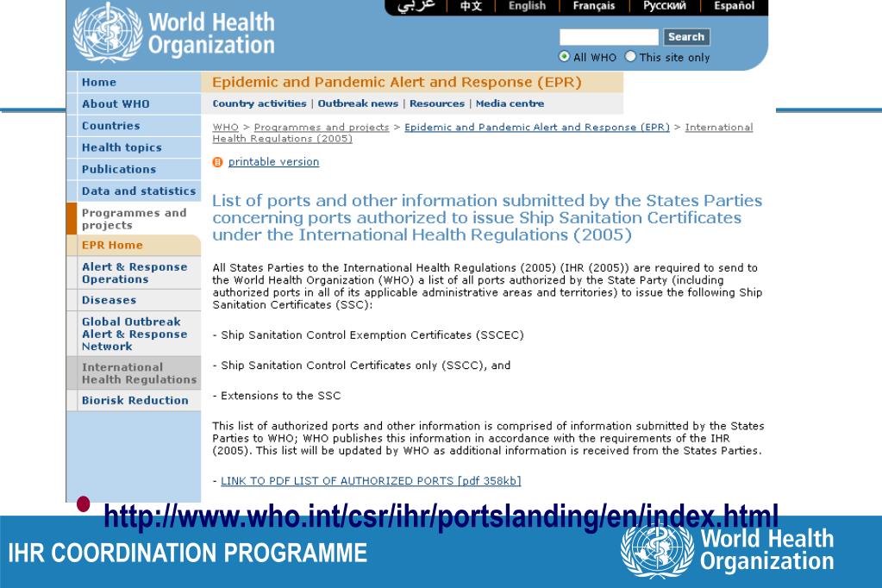This screenshot has height=588, width=882.
Task: Open Data and statistics in the sidebar
Action: click(134, 191)
